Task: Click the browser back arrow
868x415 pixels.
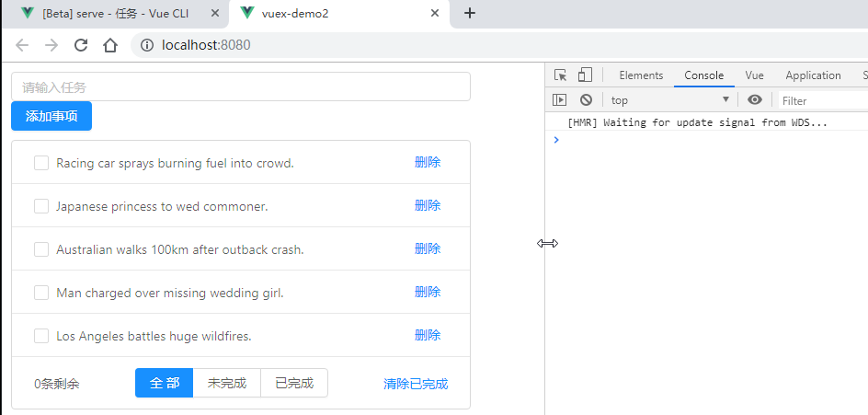Action: (x=22, y=45)
